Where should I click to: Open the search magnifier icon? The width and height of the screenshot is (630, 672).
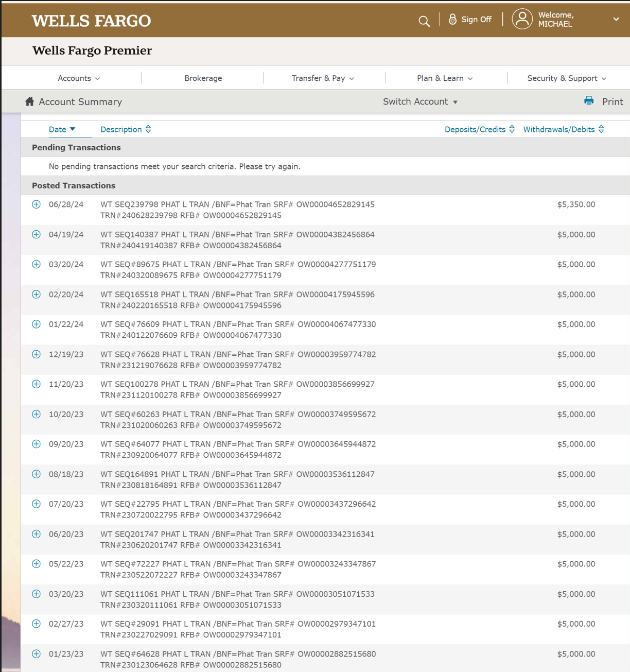pyautogui.click(x=424, y=21)
